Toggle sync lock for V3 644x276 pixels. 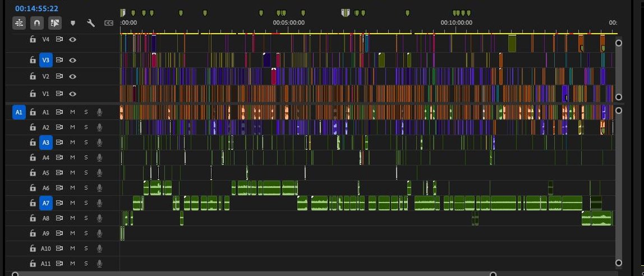coord(59,60)
